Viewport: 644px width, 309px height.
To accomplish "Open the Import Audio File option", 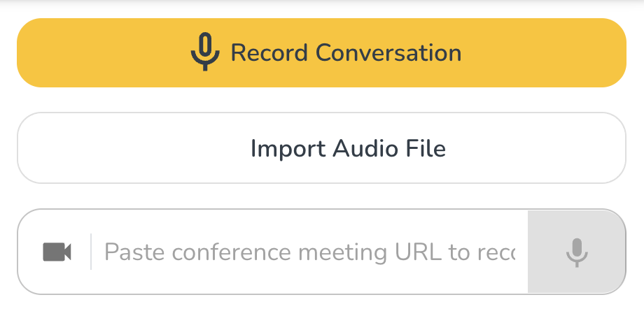I will tap(321, 148).
